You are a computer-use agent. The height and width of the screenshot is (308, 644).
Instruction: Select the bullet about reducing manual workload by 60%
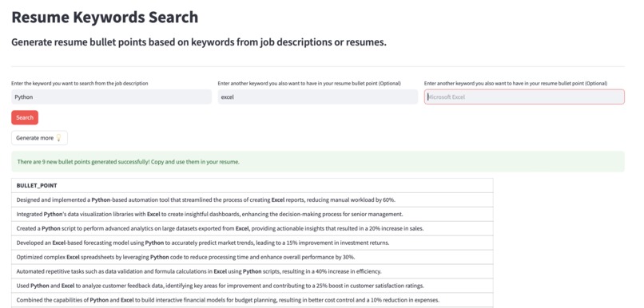[252, 200]
